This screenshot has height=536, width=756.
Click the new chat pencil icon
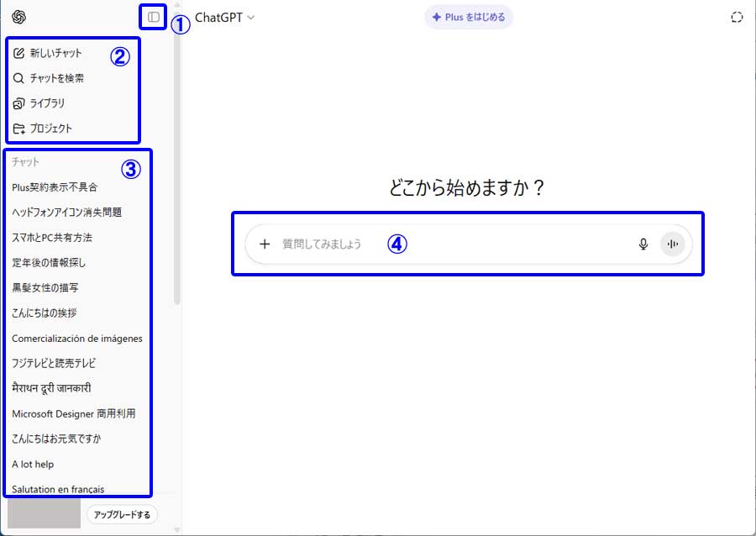pos(19,53)
